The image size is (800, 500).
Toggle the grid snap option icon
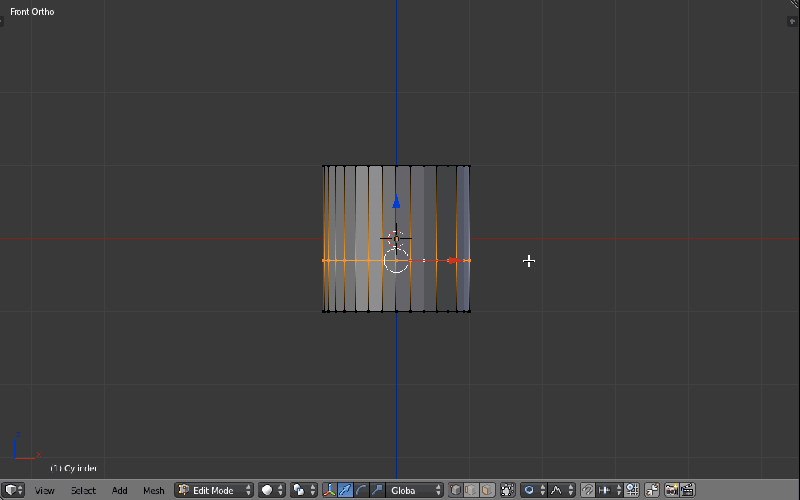click(632, 490)
